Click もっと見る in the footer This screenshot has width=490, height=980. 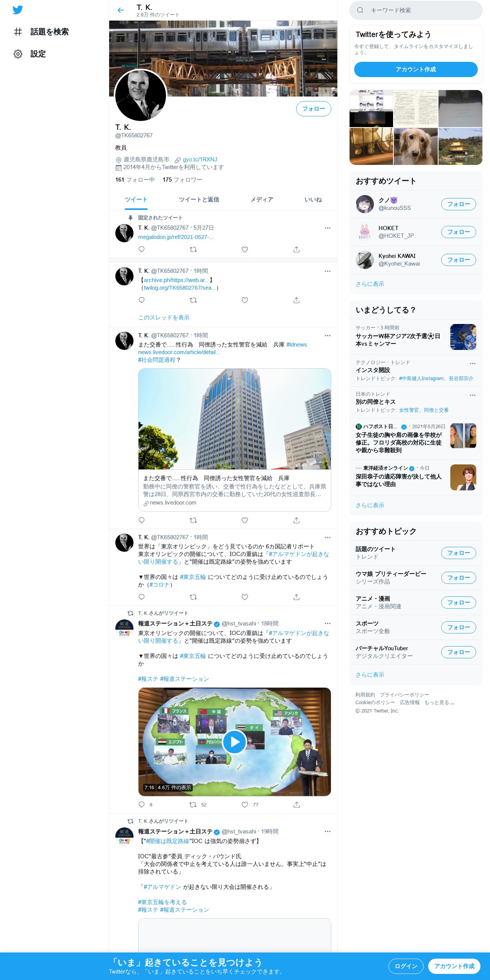[439, 703]
